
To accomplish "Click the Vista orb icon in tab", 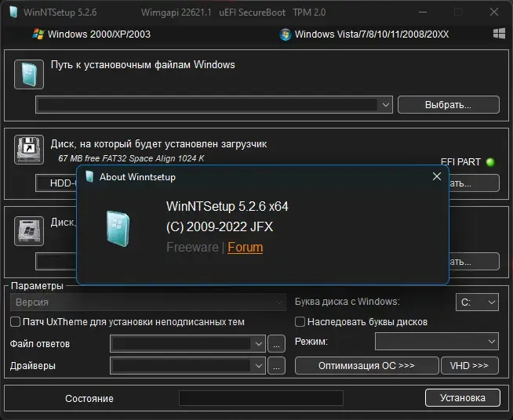I will click(286, 34).
